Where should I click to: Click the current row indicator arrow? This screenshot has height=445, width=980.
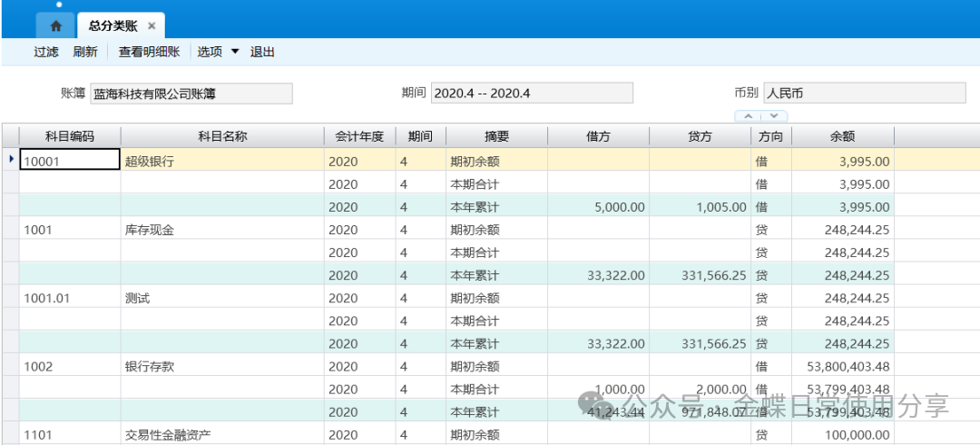pos(10,160)
